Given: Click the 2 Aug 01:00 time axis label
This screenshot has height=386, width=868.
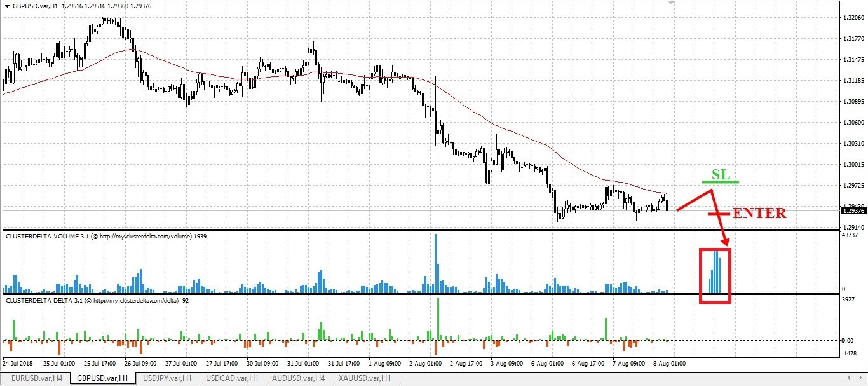Looking at the screenshot, I should (x=426, y=364).
